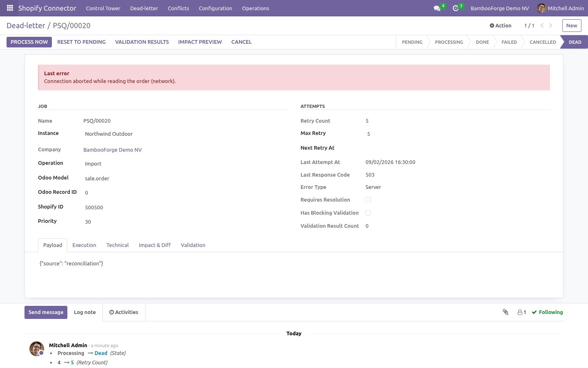The width and height of the screenshot is (588, 368).
Task: Go to previous record arrow
Action: (x=542, y=25)
